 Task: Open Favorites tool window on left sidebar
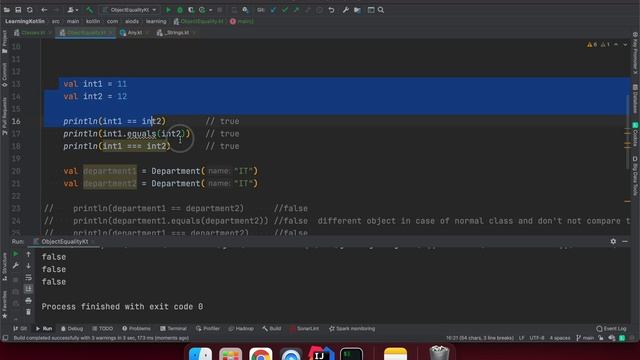tap(4, 304)
